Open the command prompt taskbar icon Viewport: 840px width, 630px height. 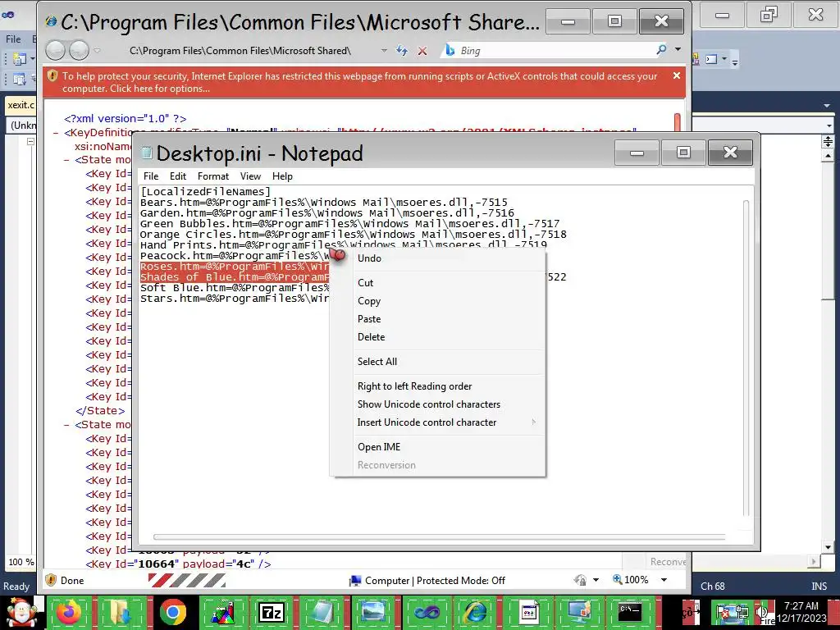click(x=630, y=612)
